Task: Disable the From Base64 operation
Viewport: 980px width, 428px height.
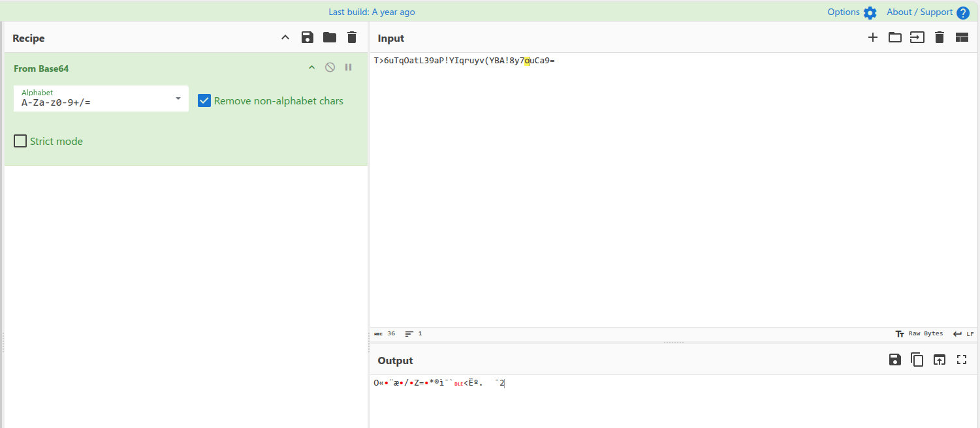Action: [330, 67]
